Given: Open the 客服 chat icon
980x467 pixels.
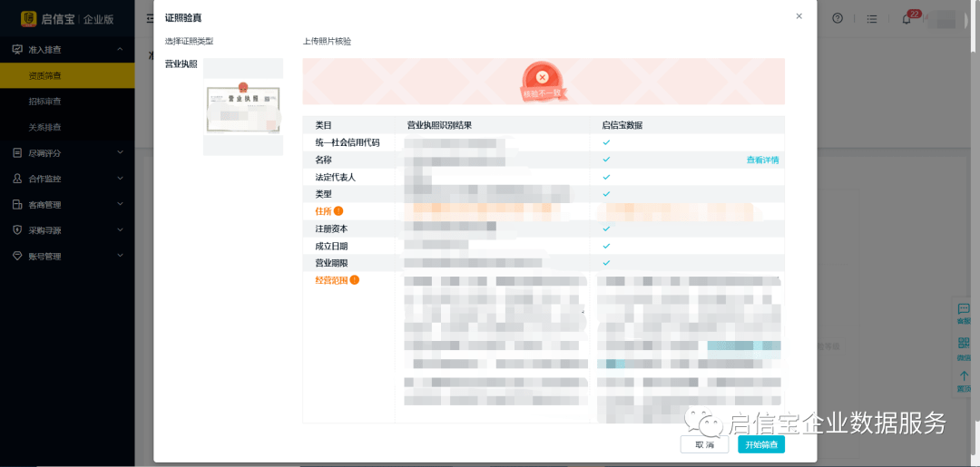Looking at the screenshot, I should coord(963,309).
